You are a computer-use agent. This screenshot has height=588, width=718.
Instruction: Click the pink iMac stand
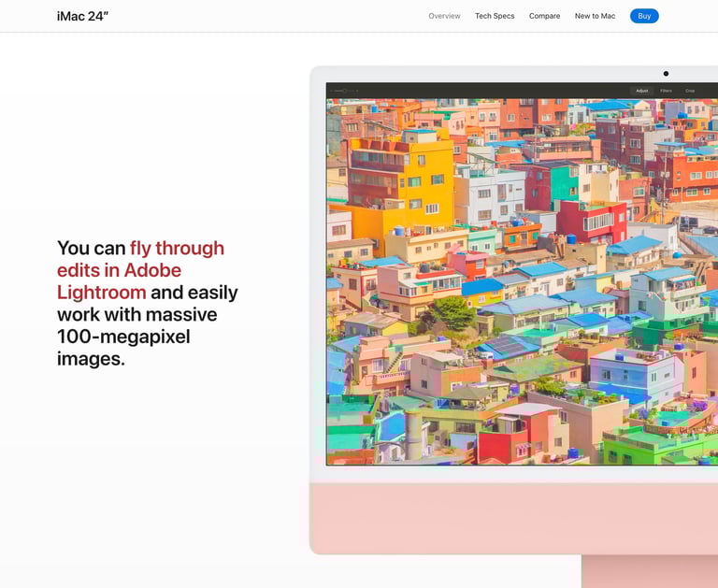pos(650,571)
